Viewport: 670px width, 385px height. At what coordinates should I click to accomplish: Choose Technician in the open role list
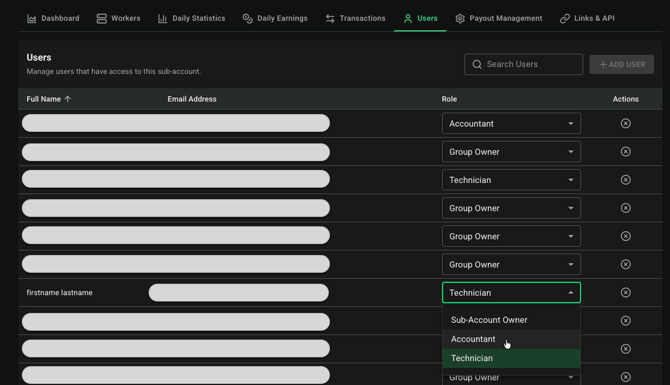(511, 358)
